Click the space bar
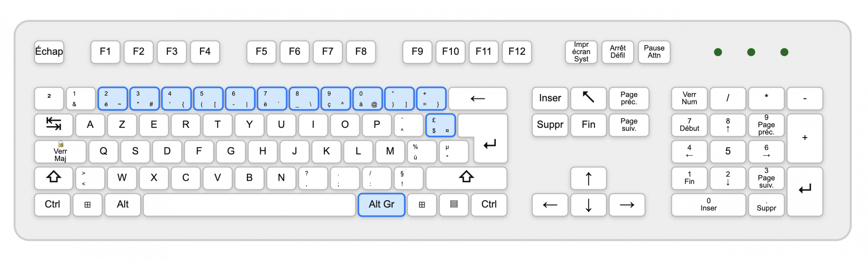Image resolution: width=868 pixels, height=261 pixels. 249,205
